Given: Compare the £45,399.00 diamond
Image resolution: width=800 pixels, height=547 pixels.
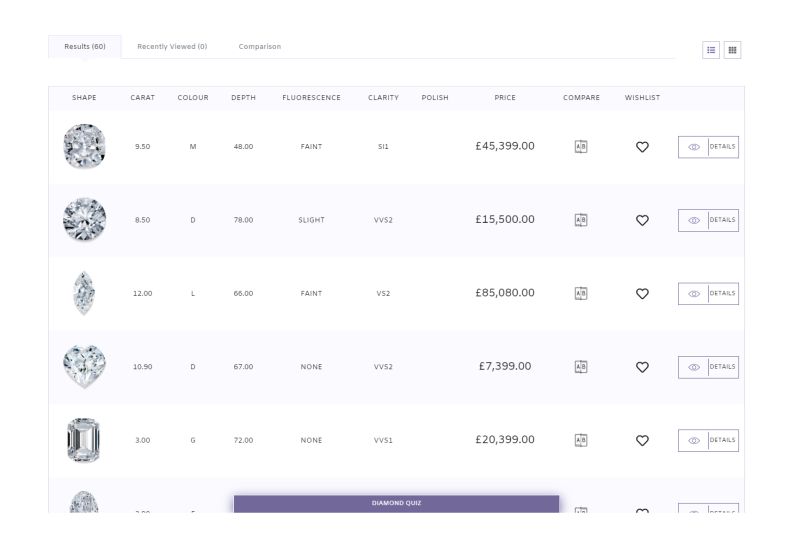Looking at the screenshot, I should click(x=581, y=146).
